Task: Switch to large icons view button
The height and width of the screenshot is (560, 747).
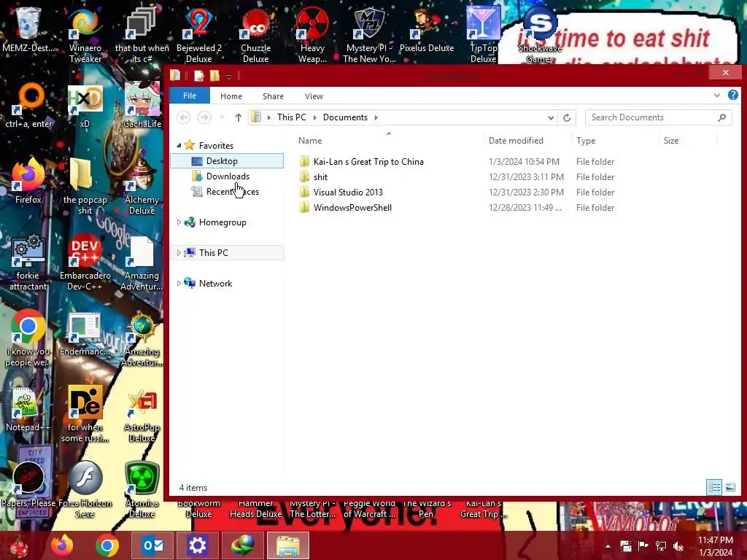Action: click(729, 487)
